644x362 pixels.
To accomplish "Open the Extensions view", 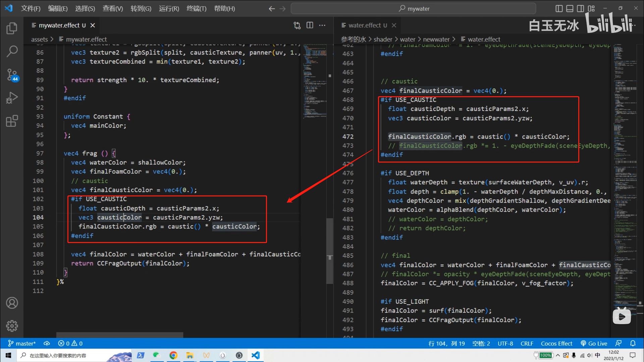I will 12,121.
